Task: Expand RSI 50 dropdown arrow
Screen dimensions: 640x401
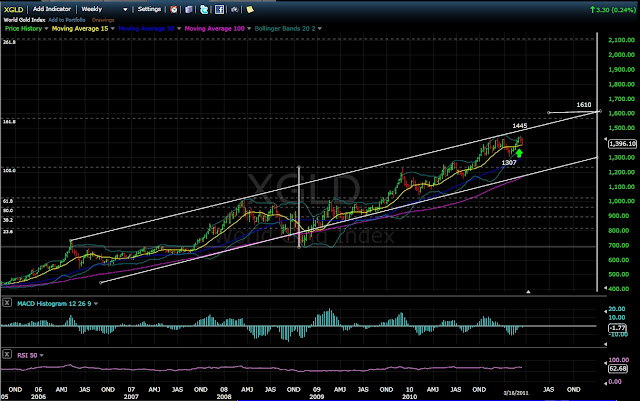Action: click(41, 355)
